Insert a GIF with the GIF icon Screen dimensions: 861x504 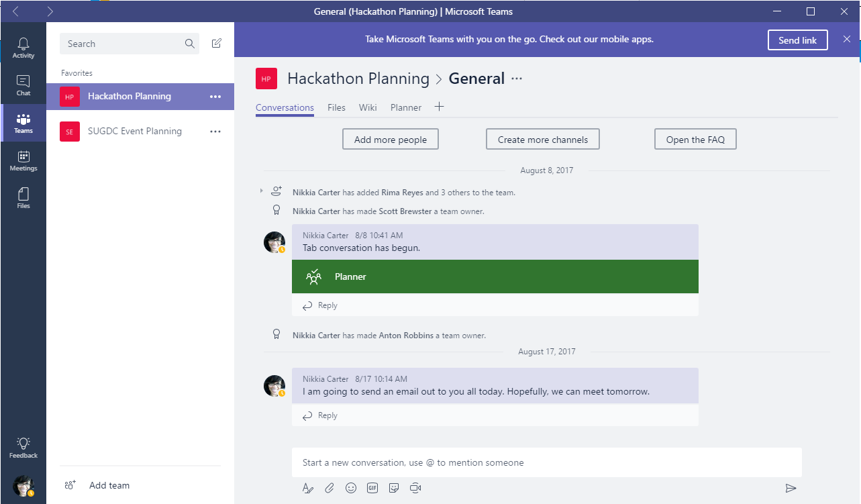(372, 488)
